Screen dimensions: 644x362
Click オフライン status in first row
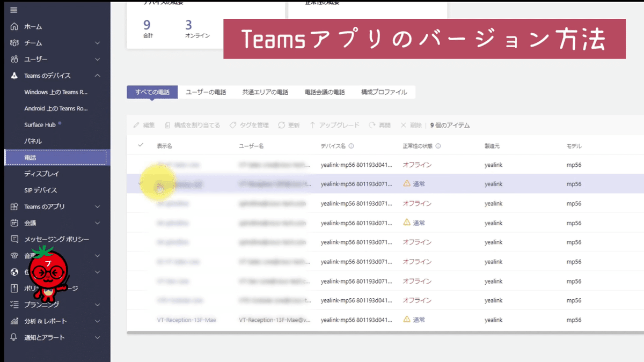417,165
